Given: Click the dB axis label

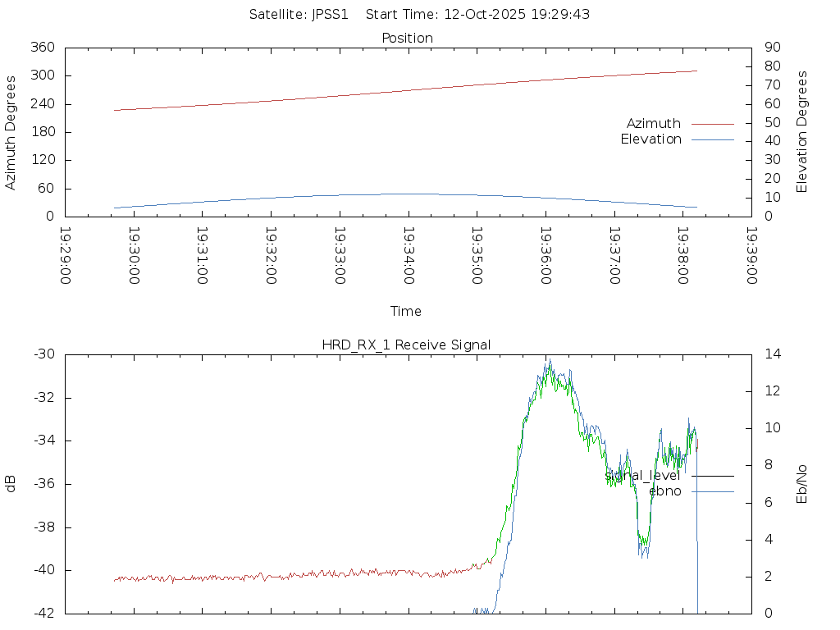Looking at the screenshot, I should [11, 484].
